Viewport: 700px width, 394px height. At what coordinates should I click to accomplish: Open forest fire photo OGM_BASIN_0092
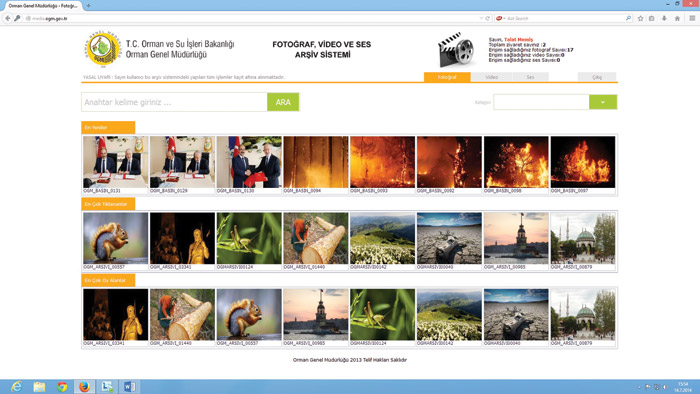coord(449,162)
